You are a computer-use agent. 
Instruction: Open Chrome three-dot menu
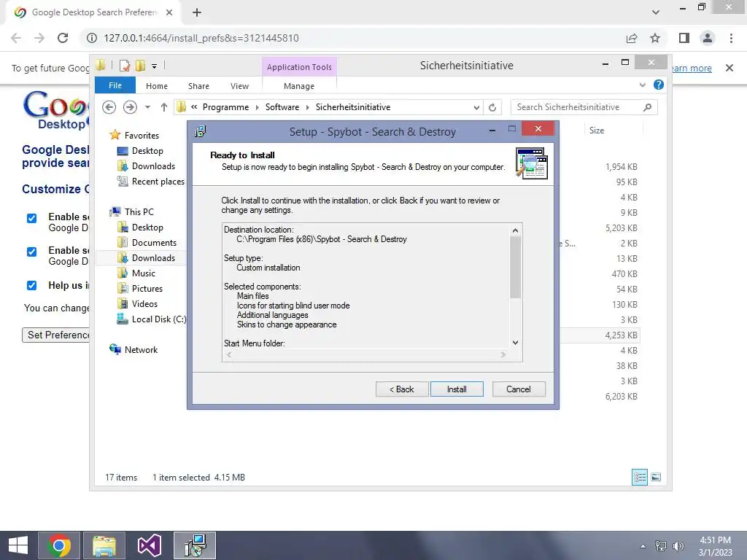731,38
